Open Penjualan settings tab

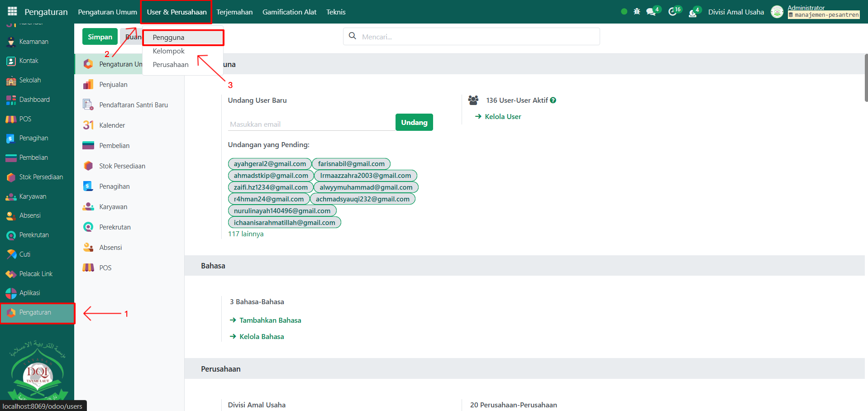(113, 85)
